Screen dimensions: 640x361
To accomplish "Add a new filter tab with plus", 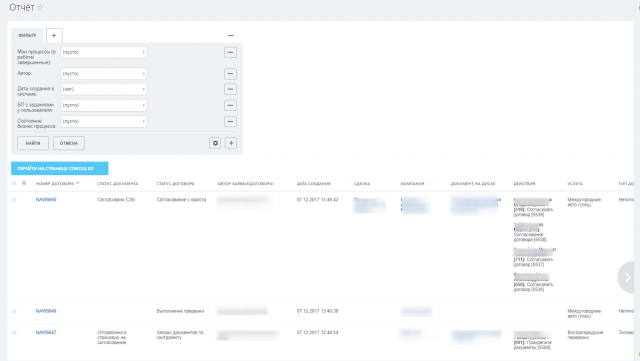I will [x=54, y=36].
